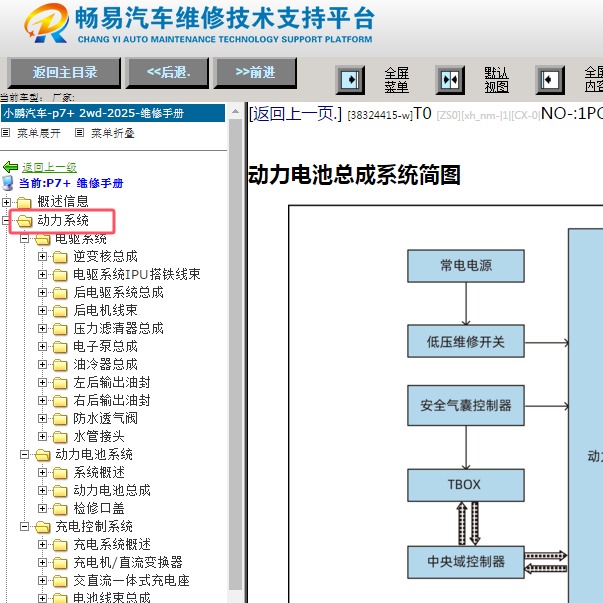Select the 右后输出油封 tree item
The width and height of the screenshot is (603, 603).
(x=112, y=401)
